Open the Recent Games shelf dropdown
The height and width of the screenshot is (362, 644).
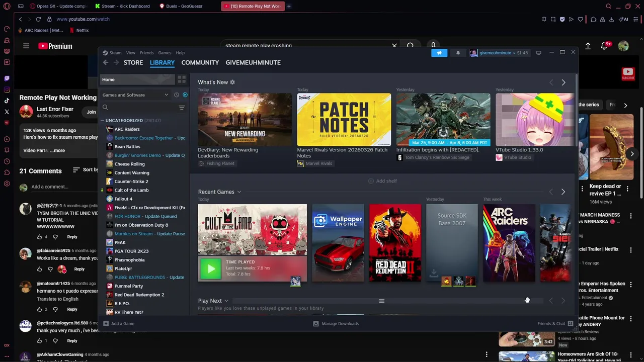239,192
